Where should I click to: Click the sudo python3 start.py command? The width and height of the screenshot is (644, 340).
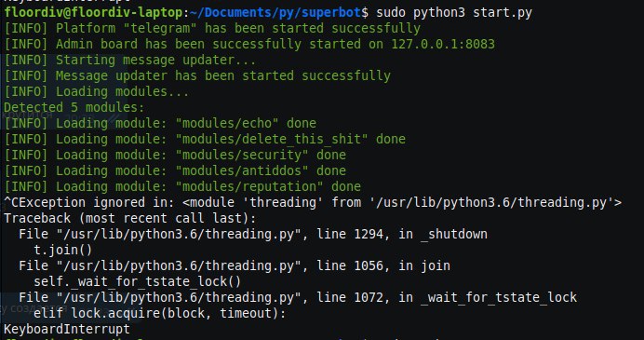point(454,13)
